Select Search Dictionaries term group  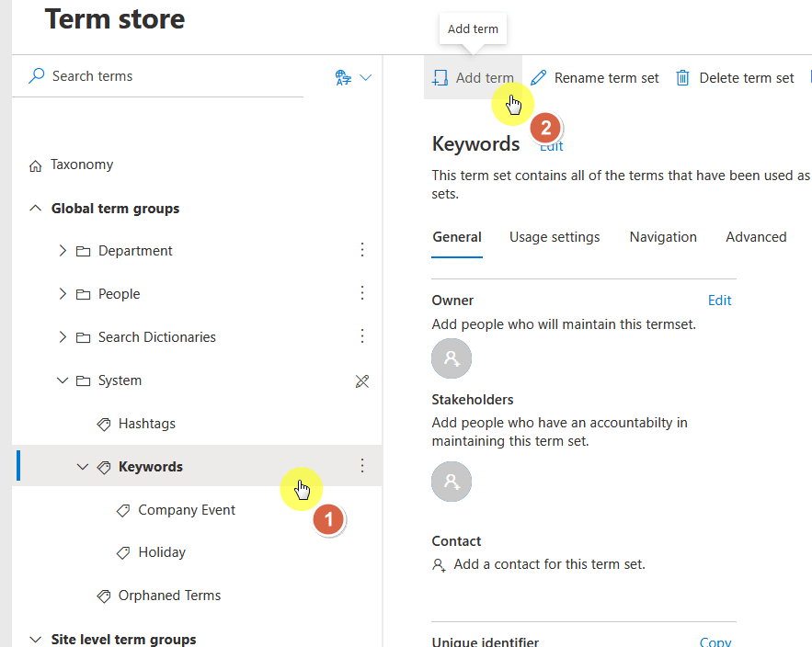pyautogui.click(x=157, y=337)
